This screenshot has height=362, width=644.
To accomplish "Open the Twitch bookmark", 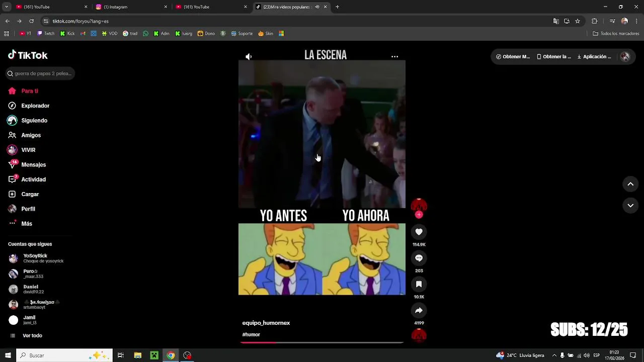I will (46, 34).
